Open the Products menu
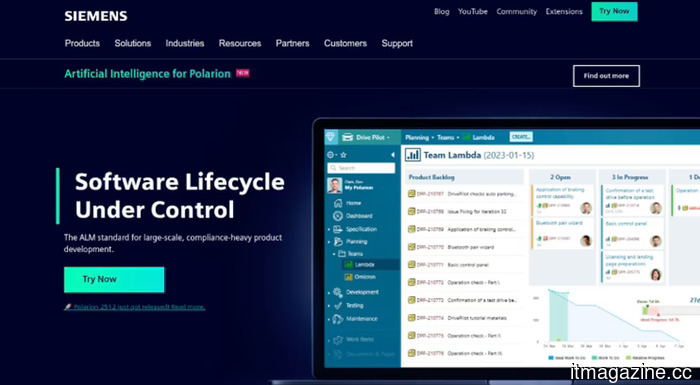 [x=82, y=43]
